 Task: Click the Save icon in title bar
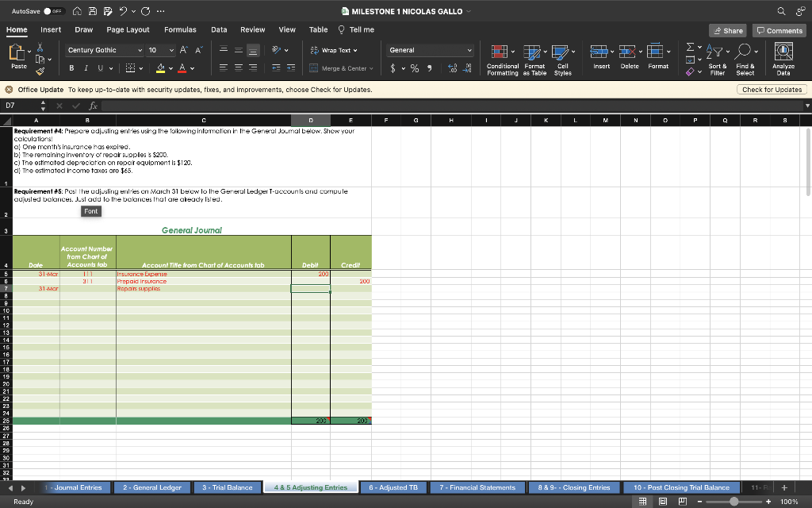[92, 11]
